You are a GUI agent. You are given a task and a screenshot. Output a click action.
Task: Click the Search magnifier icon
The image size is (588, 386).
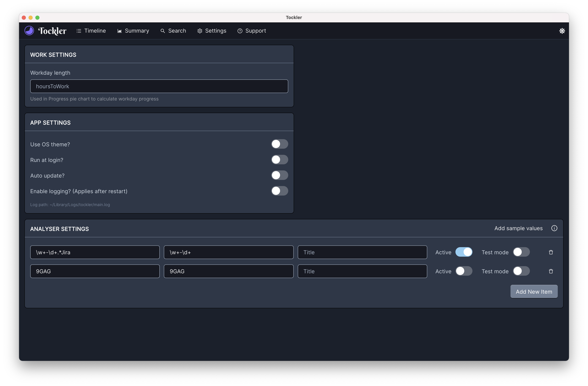point(163,31)
